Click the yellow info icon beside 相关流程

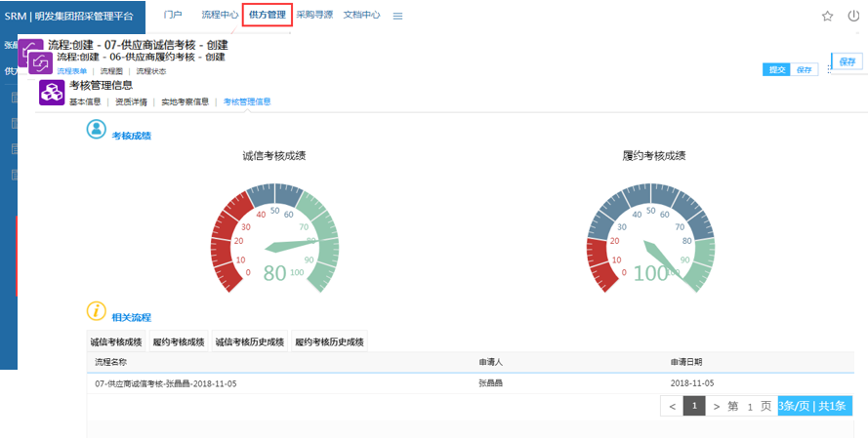pyautogui.click(x=97, y=311)
